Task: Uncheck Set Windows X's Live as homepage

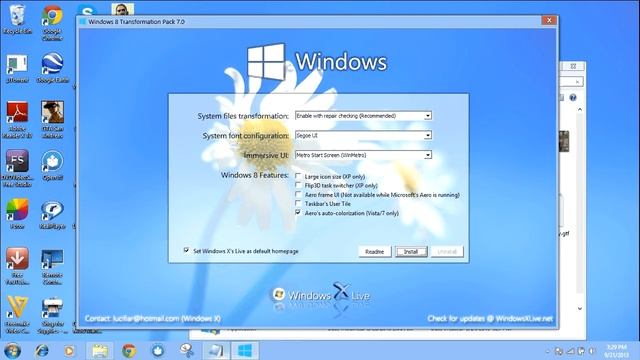Action: [x=186, y=250]
